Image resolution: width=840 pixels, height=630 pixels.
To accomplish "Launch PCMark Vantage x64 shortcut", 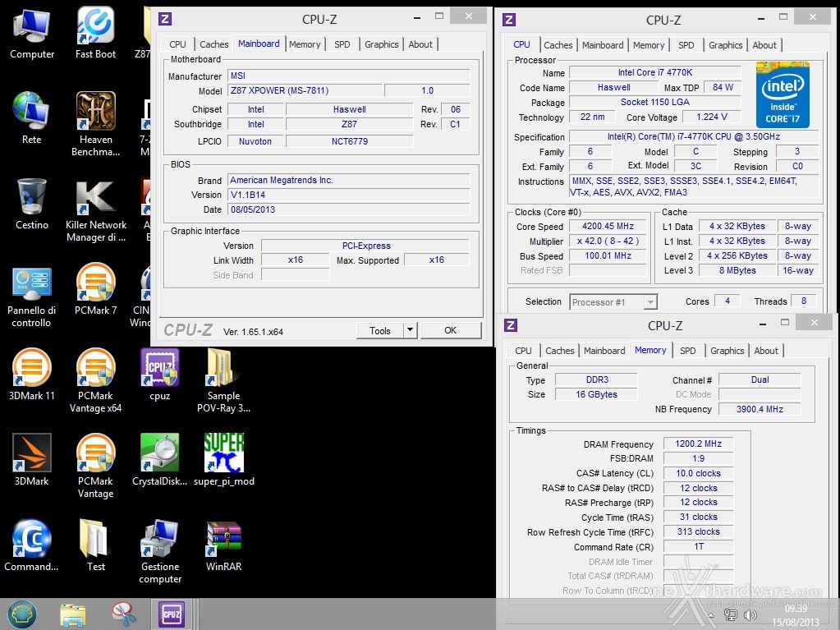I will pos(95,381).
